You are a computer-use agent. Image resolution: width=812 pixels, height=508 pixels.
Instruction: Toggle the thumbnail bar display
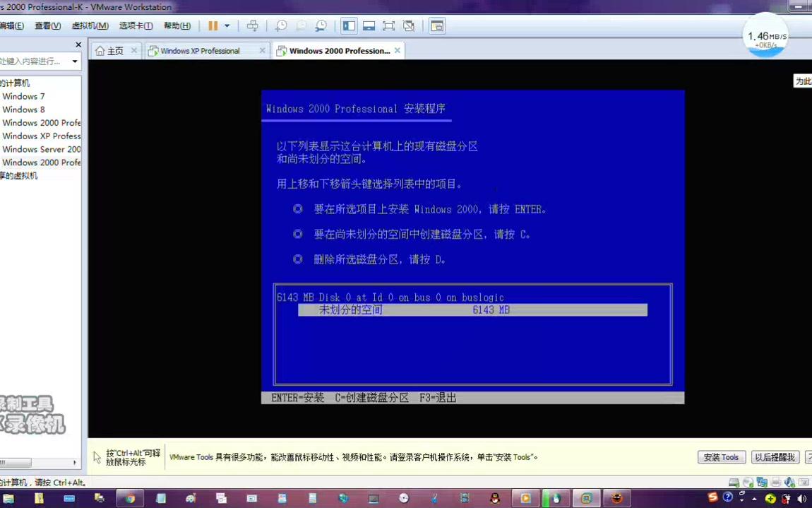369,25
